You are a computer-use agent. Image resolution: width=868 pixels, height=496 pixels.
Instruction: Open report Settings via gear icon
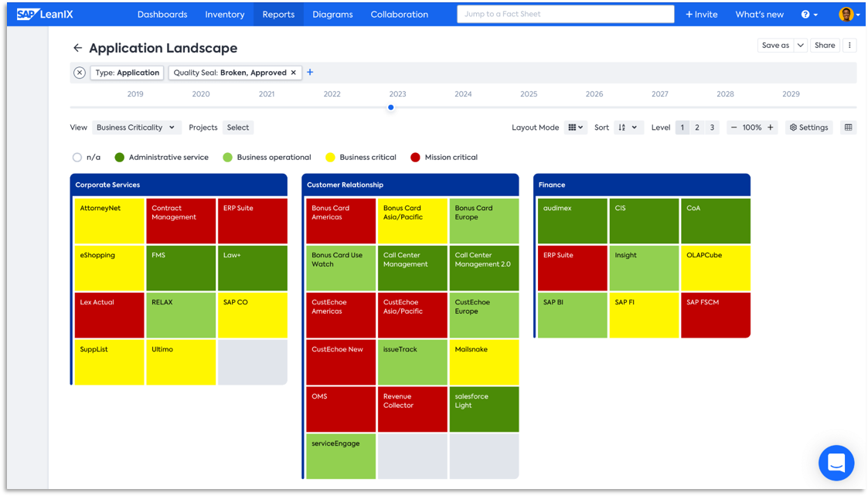808,127
